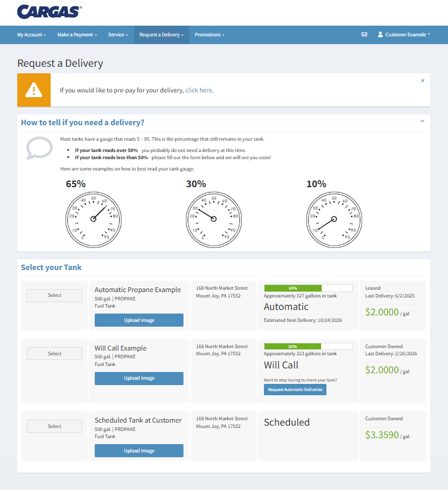Upload Image for Scheduled Tank at Customer

coord(139,451)
